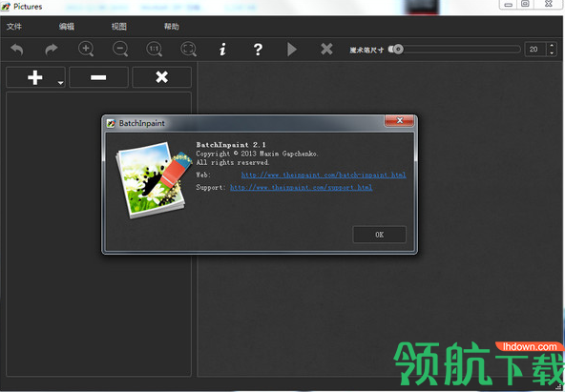Click the BatchInpaint logo image
Screen dimensions: 565x392
[x=154, y=180]
